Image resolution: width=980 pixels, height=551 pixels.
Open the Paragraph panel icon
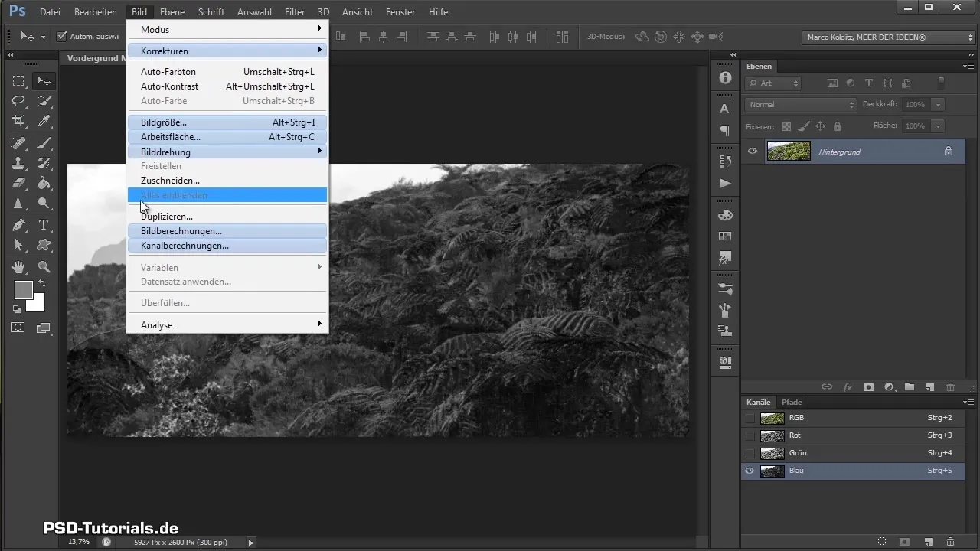725,131
